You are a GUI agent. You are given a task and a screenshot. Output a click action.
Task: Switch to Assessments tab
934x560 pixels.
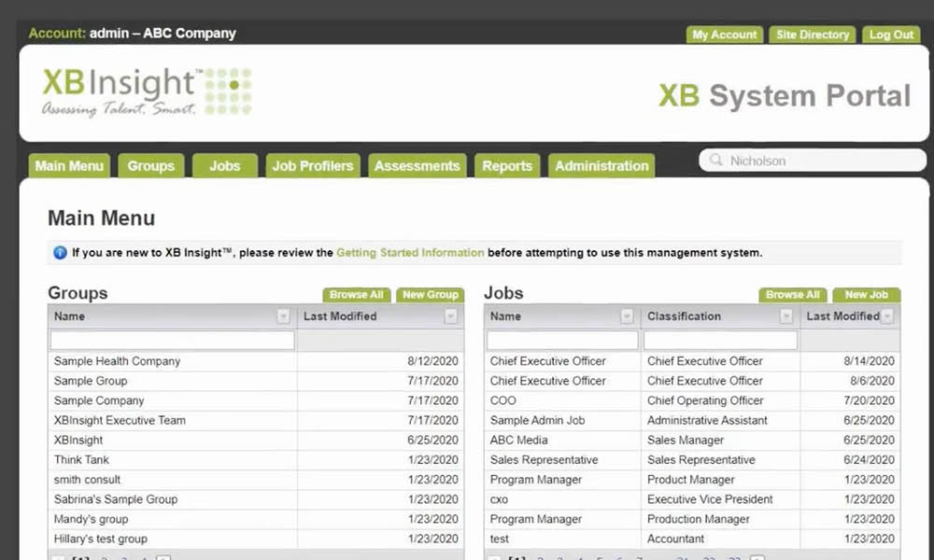point(417,165)
